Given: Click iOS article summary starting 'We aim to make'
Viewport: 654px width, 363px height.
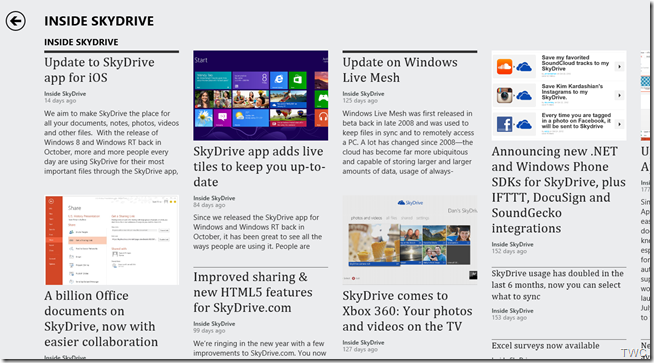Looking at the screenshot, I should point(111,142).
